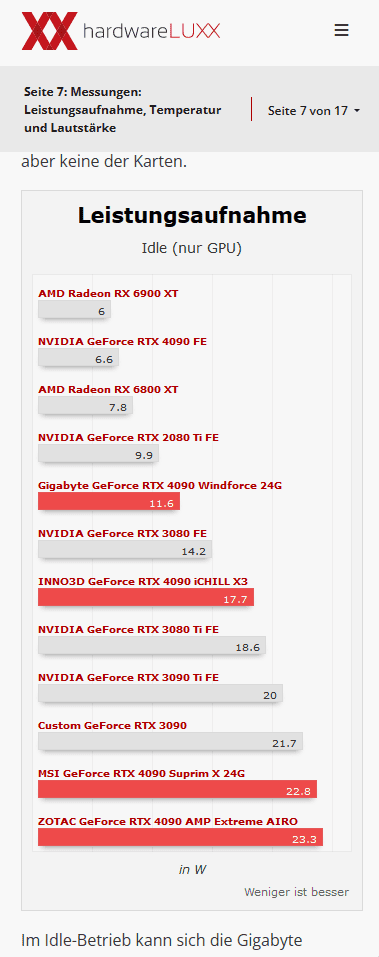Select the NVIDIA GeForce RTX 3080 FE label
The width and height of the screenshot is (379, 957).
(x=122, y=534)
